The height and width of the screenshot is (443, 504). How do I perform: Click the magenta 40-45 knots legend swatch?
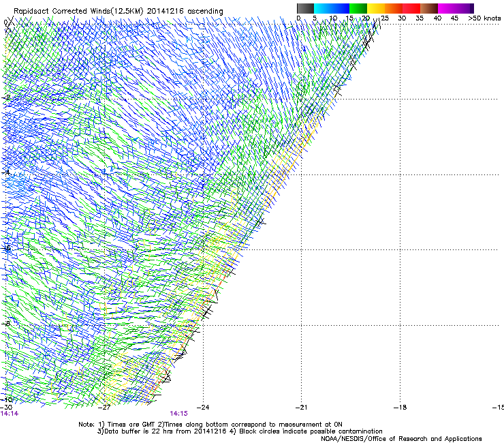[x=447, y=8]
